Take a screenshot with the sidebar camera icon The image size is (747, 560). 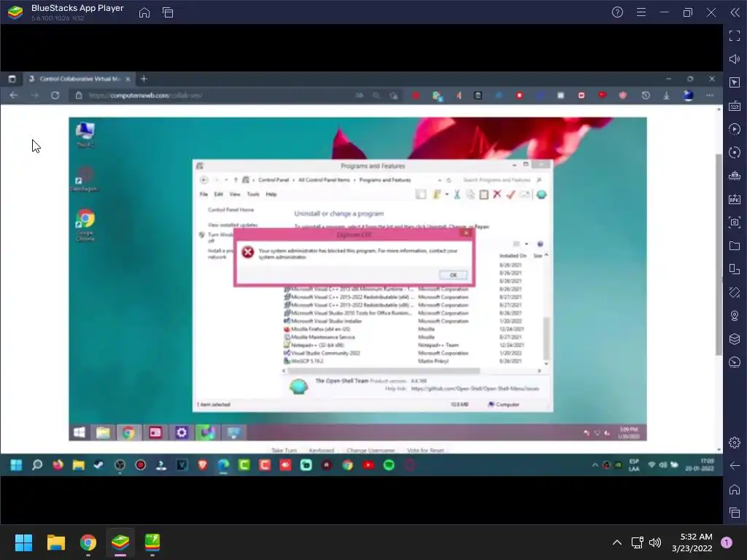point(734,222)
